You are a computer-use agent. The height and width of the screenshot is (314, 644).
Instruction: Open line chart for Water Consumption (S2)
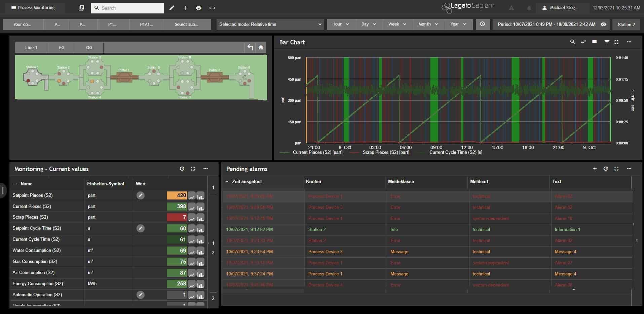(192, 251)
